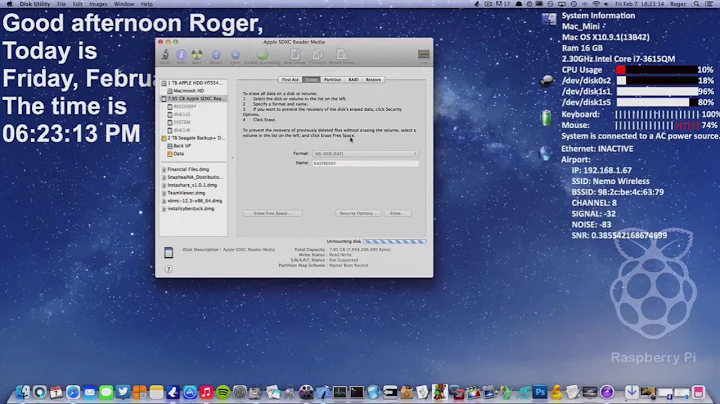Open Mail from the Dock
Image resolution: width=720 pixels, height=404 pixels.
click(x=90, y=392)
